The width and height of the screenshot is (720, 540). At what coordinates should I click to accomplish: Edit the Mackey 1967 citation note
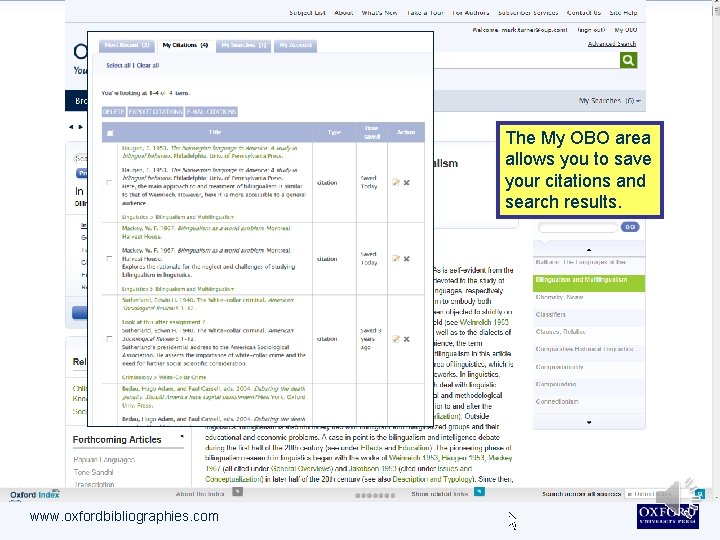pyautogui.click(x=396, y=259)
